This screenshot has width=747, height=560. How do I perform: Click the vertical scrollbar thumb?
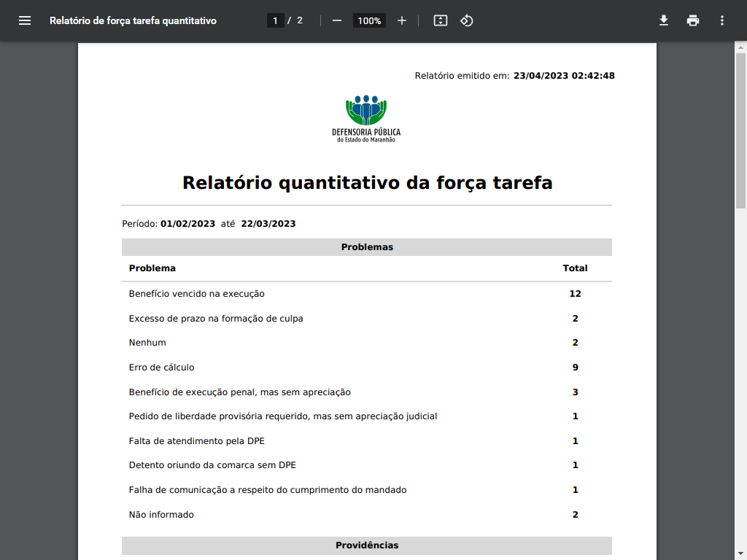pyautogui.click(x=740, y=130)
